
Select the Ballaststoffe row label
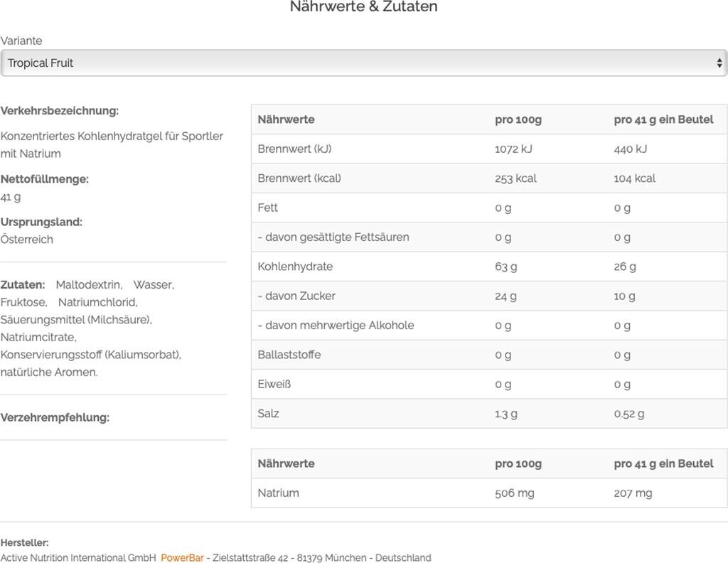pos(289,355)
